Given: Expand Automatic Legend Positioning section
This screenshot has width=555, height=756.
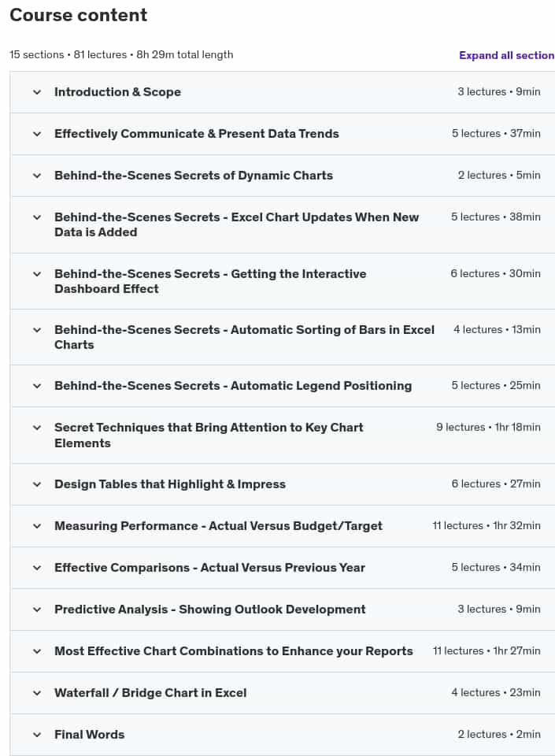Looking at the screenshot, I should pos(283,386).
